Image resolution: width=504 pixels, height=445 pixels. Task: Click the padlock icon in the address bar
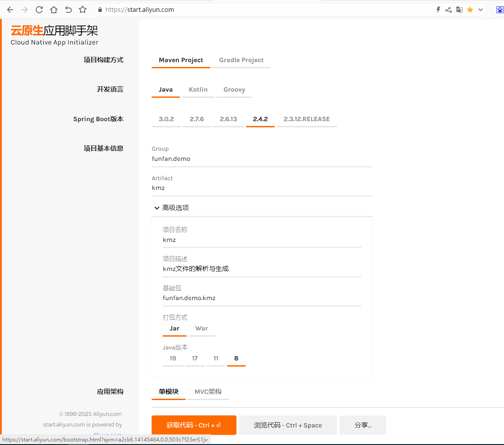[100, 9]
